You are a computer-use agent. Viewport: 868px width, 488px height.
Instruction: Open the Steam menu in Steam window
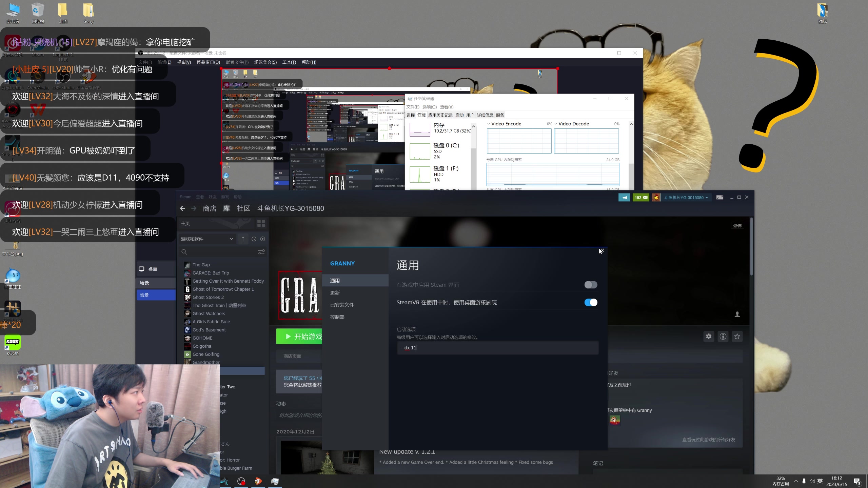(185, 197)
